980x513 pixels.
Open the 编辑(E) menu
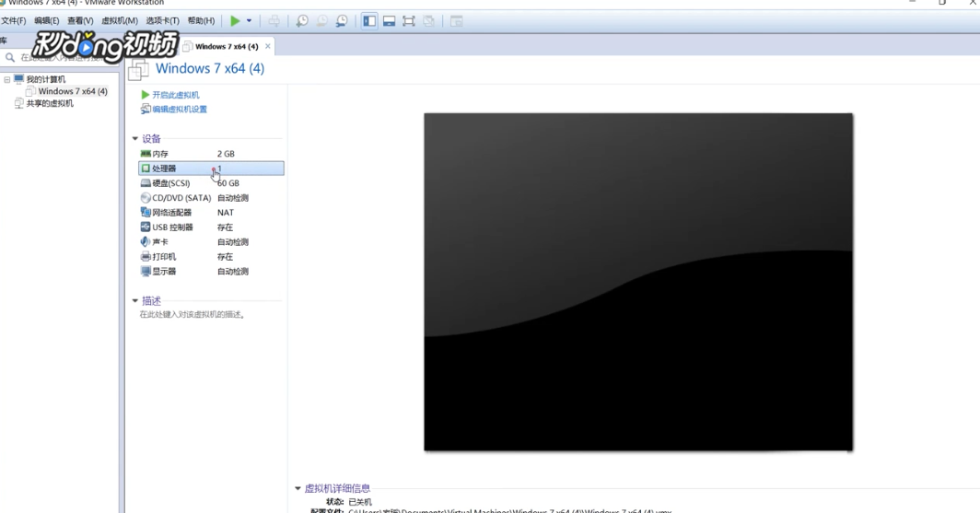point(47,20)
